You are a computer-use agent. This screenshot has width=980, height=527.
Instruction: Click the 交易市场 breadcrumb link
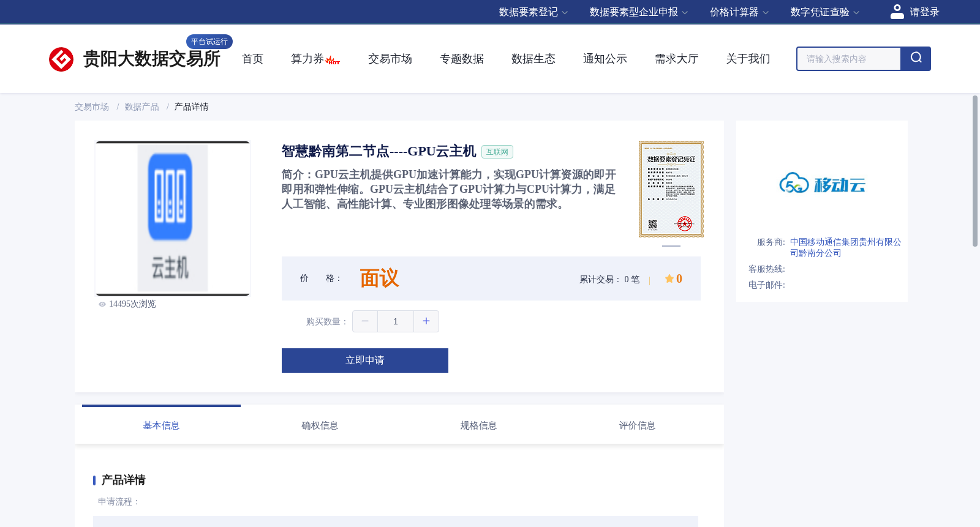click(x=92, y=107)
